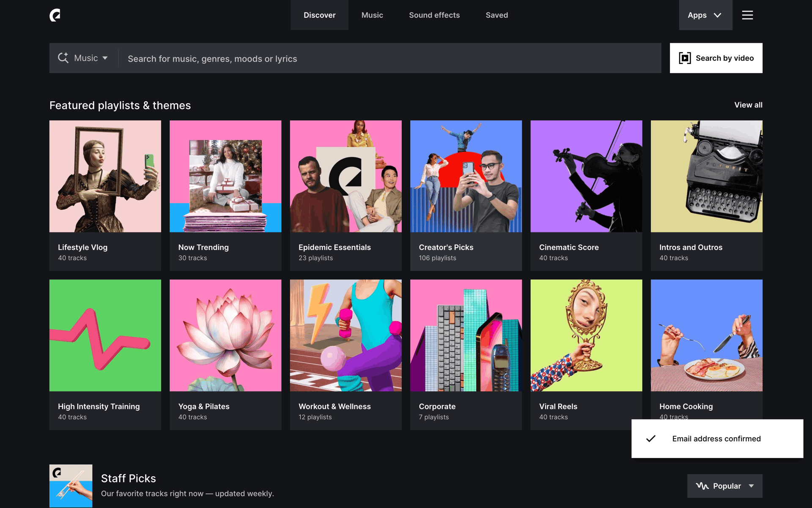Screen dimensions: 812x508
Task: Click the Search by video button
Action: coord(716,58)
